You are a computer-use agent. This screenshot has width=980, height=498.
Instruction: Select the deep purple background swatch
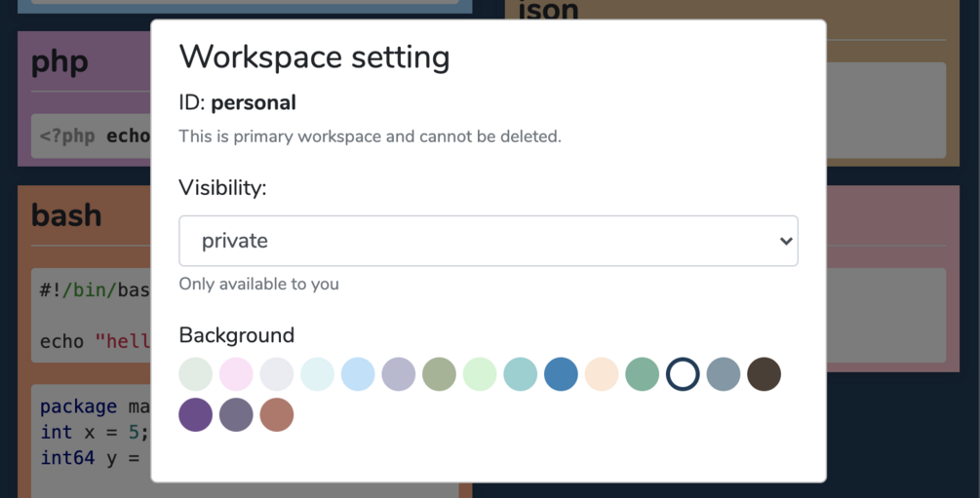[196, 415]
